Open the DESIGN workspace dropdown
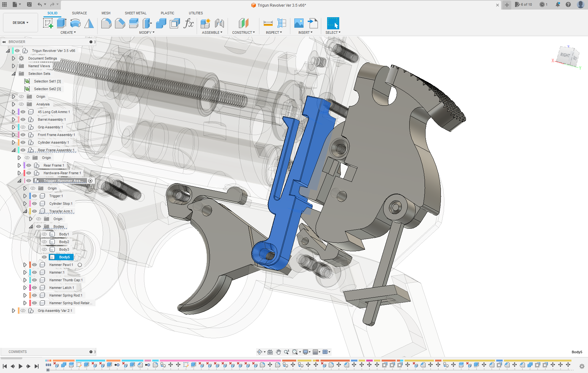The height and width of the screenshot is (373, 588). (20, 23)
